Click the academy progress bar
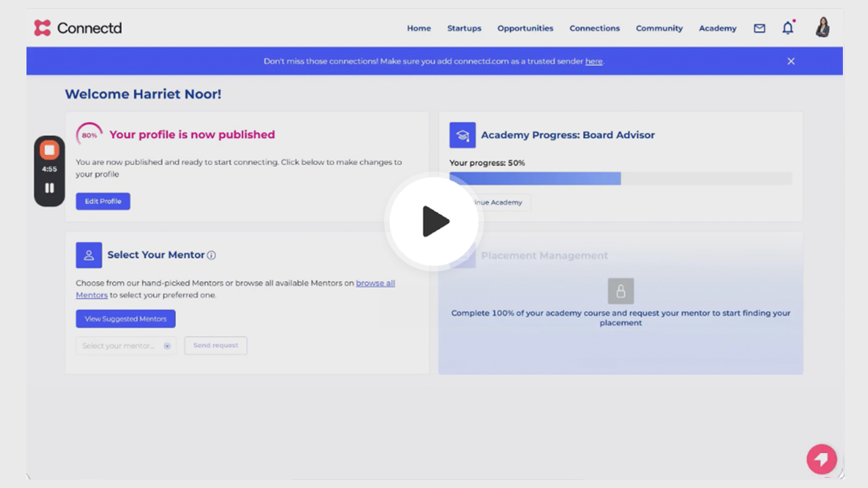This screenshot has height=488, width=868. pos(620,178)
